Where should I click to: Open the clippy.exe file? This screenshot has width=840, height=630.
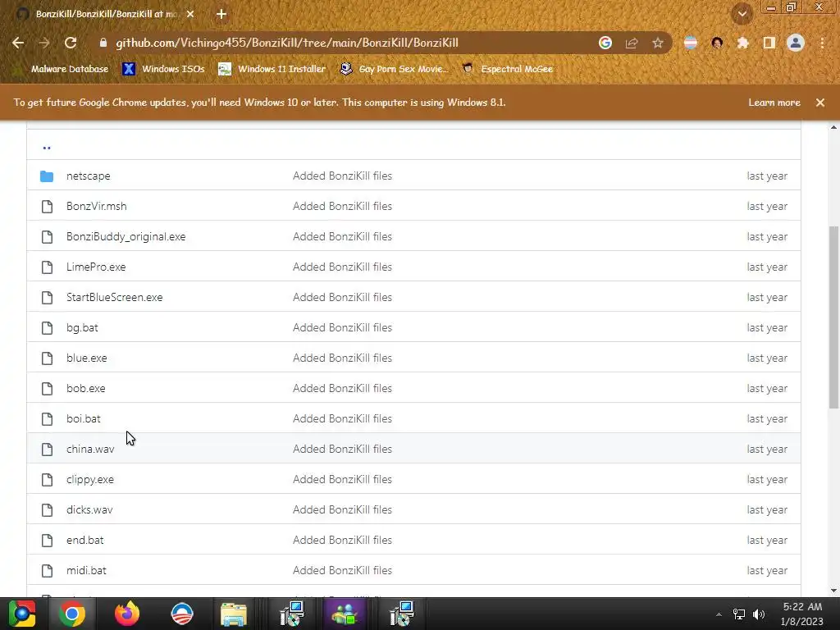coord(90,479)
